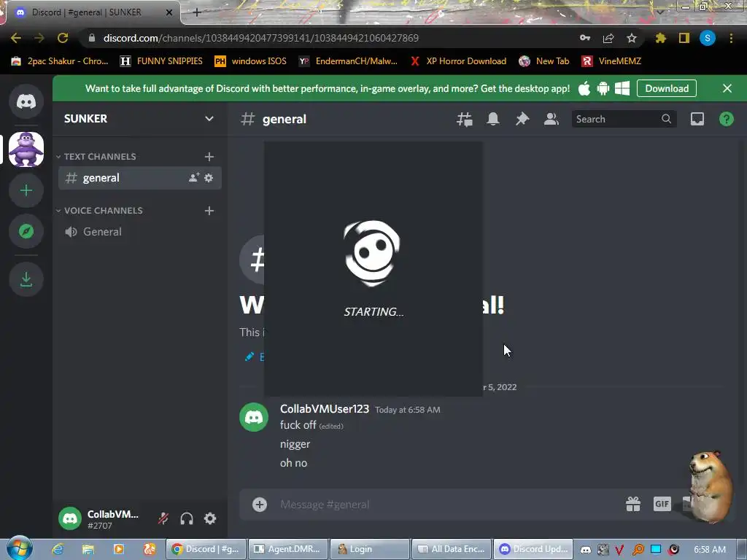
Task: Toggle Chrome side panel
Action: point(684,38)
